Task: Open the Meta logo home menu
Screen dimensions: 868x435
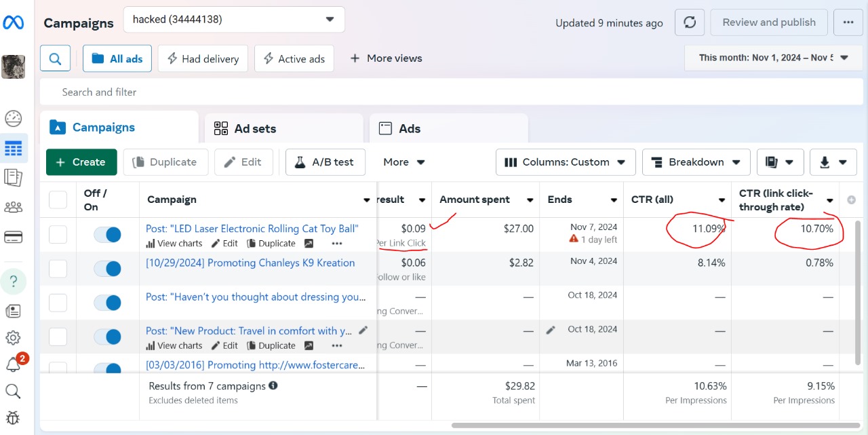Action: [14, 22]
